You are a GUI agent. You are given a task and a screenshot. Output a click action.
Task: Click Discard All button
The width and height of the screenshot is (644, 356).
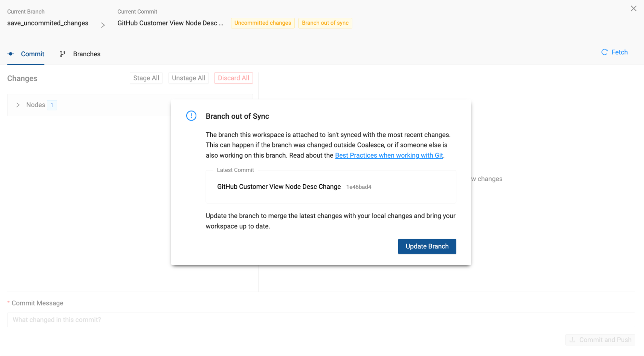[234, 78]
